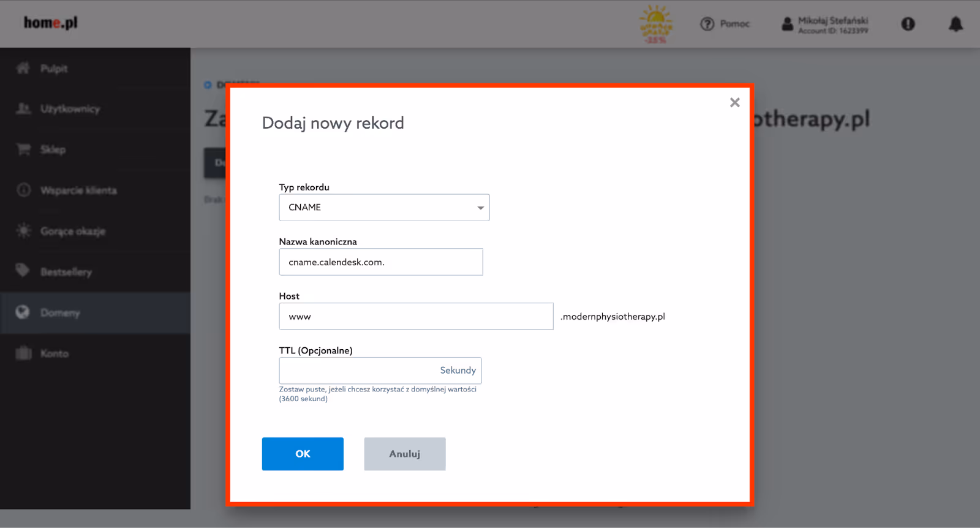Click the Pomoc help question mark icon
The image size is (980, 528).
(x=707, y=24)
